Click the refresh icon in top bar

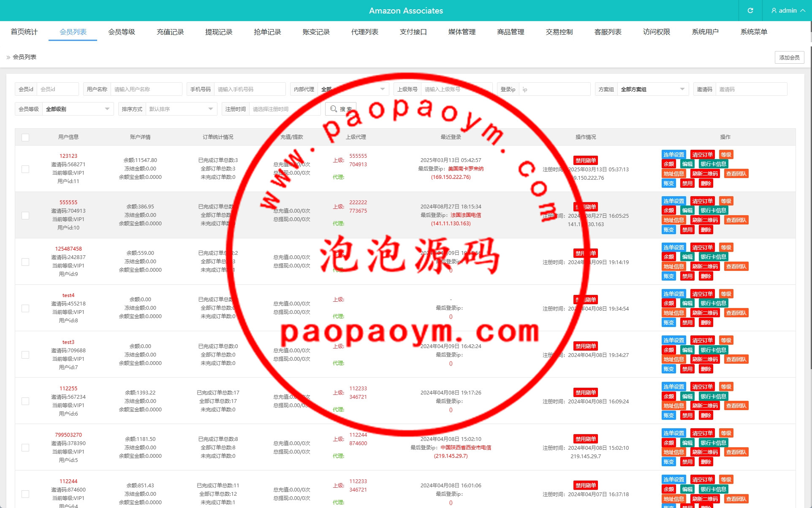pyautogui.click(x=750, y=11)
